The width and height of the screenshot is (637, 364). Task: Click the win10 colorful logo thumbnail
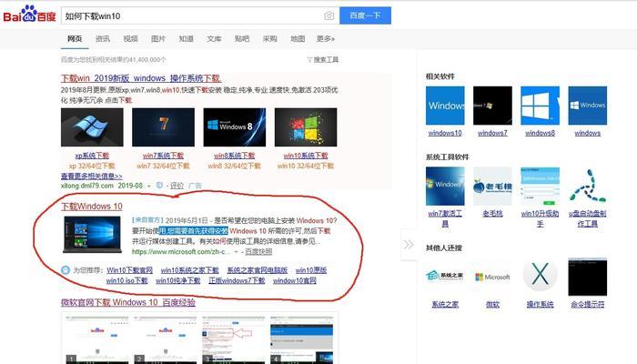pos(306,127)
